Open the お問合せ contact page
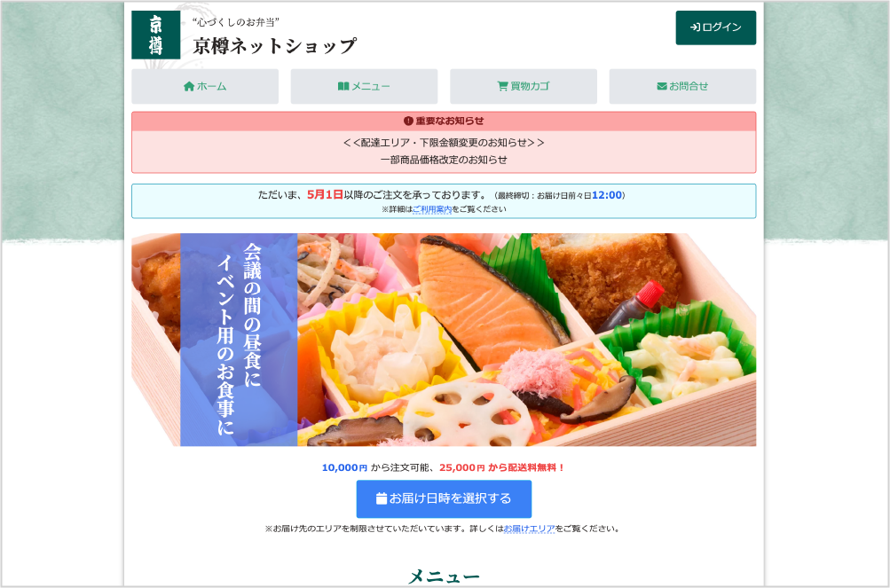 coord(682,86)
